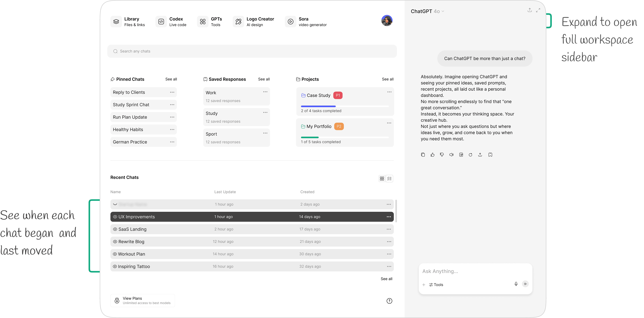Regenerate the response with refresh icon
Screen dimensions: 644x318
(x=470, y=155)
